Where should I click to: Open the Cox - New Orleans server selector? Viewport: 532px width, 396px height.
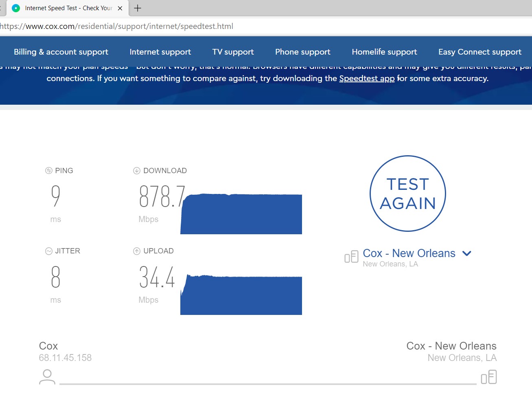click(x=409, y=253)
